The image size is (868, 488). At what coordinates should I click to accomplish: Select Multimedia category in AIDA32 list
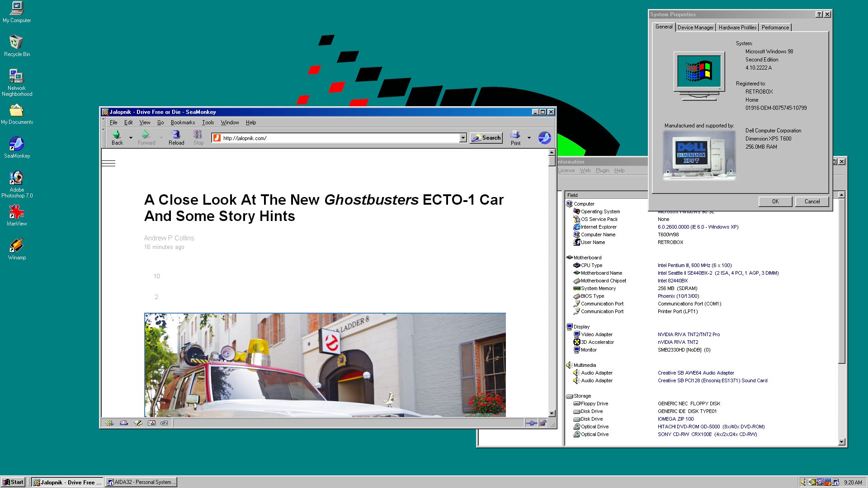point(585,365)
